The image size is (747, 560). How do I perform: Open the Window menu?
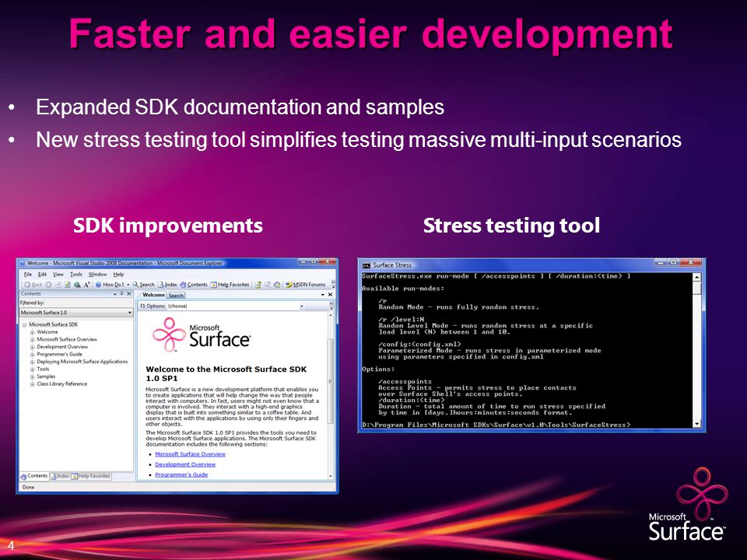coord(98,275)
